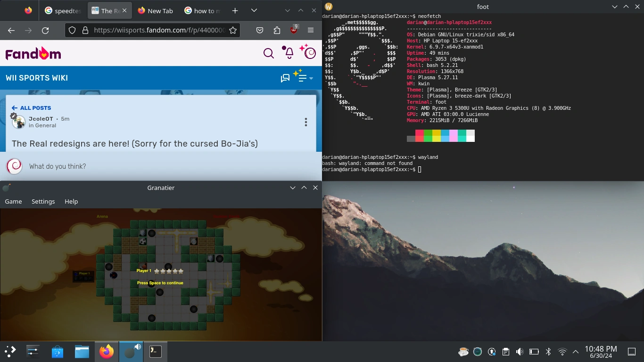Open the post options three-dot icon
This screenshot has width=644, height=362.
306,122
